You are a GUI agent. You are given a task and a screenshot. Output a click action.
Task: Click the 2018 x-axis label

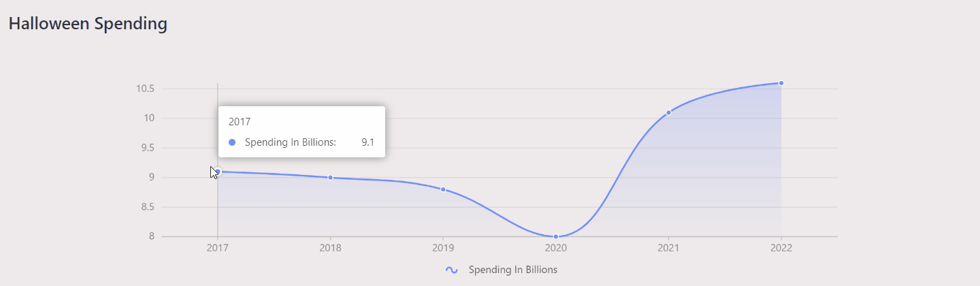coord(331,248)
